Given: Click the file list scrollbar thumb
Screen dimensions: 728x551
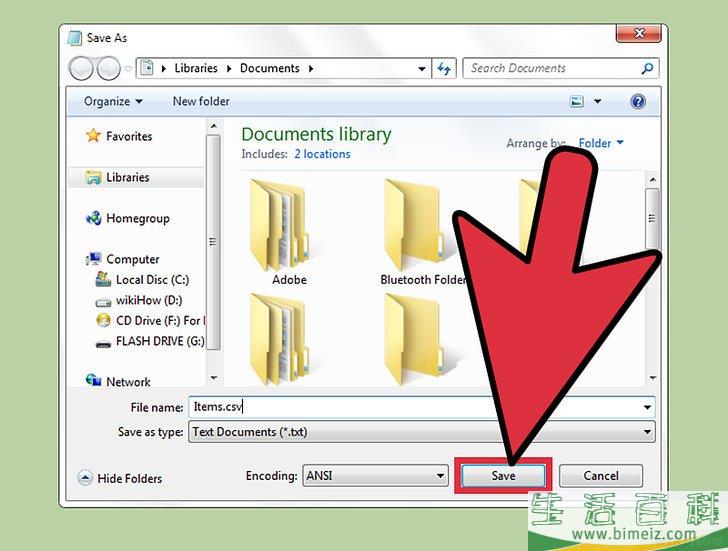Looking at the screenshot, I should tap(652, 218).
